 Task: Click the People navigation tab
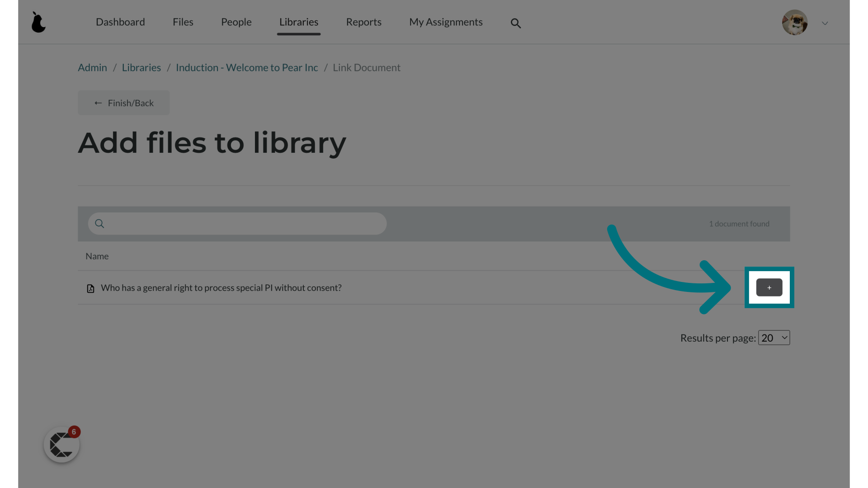tap(236, 21)
